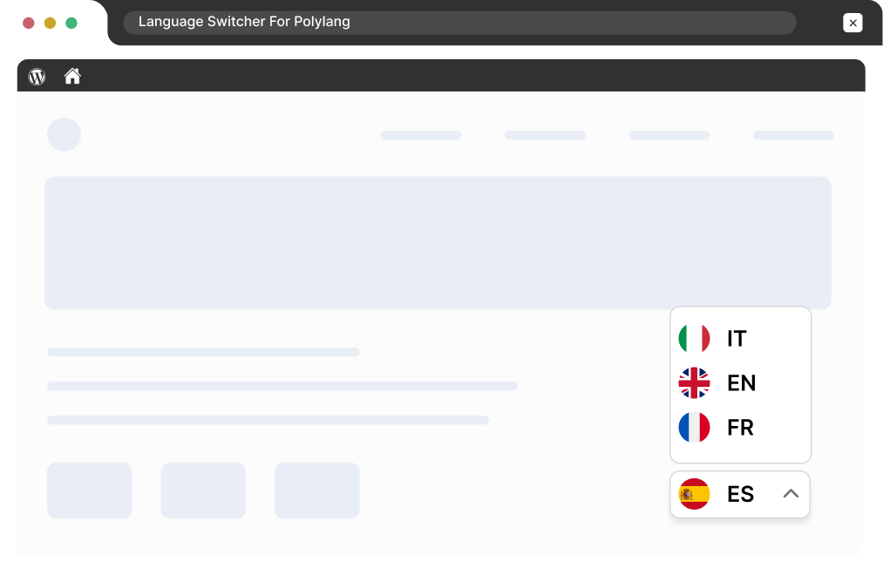Click the red window control dot
The image size is (883, 588).
tap(28, 23)
